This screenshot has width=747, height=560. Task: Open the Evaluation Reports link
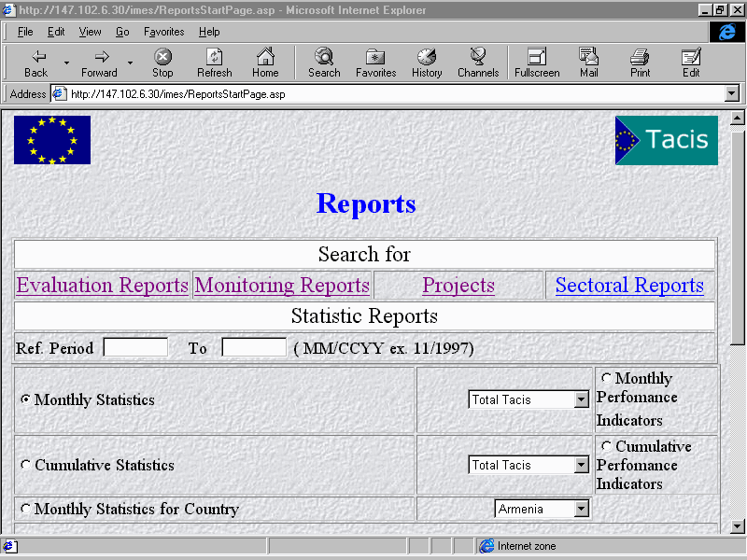click(x=103, y=286)
